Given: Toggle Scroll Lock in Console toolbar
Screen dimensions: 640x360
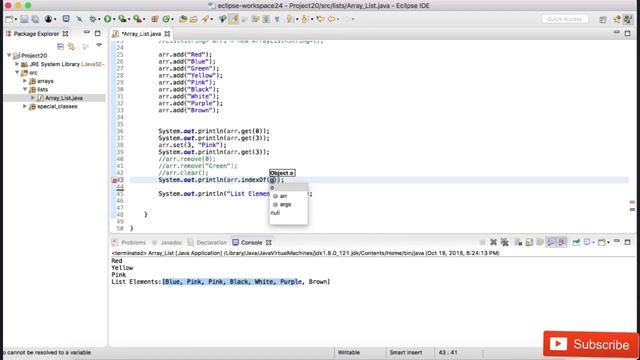Looking at the screenshot, I should pyautogui.click(x=529, y=242).
